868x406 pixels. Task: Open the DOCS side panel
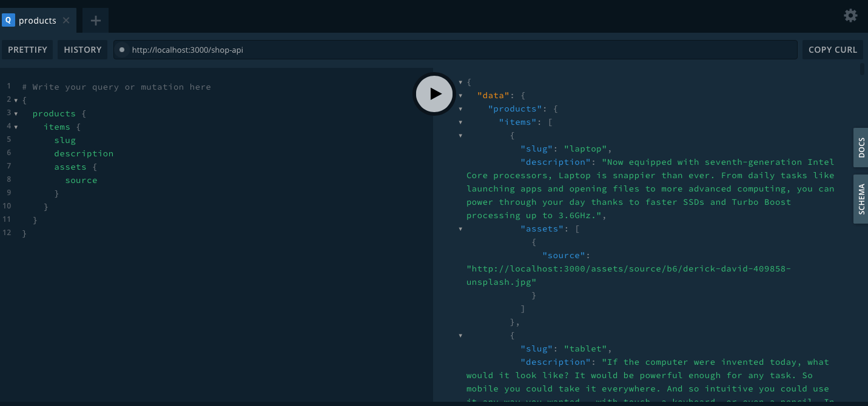click(861, 147)
